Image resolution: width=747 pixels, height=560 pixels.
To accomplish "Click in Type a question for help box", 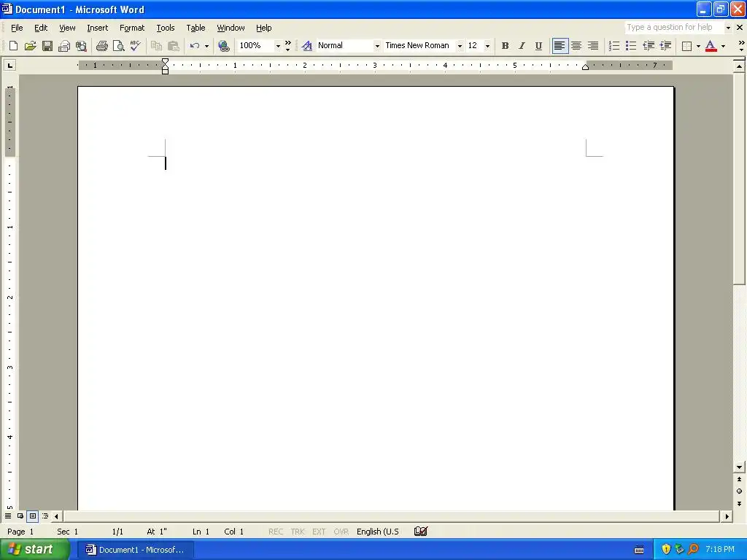I will coord(674,27).
